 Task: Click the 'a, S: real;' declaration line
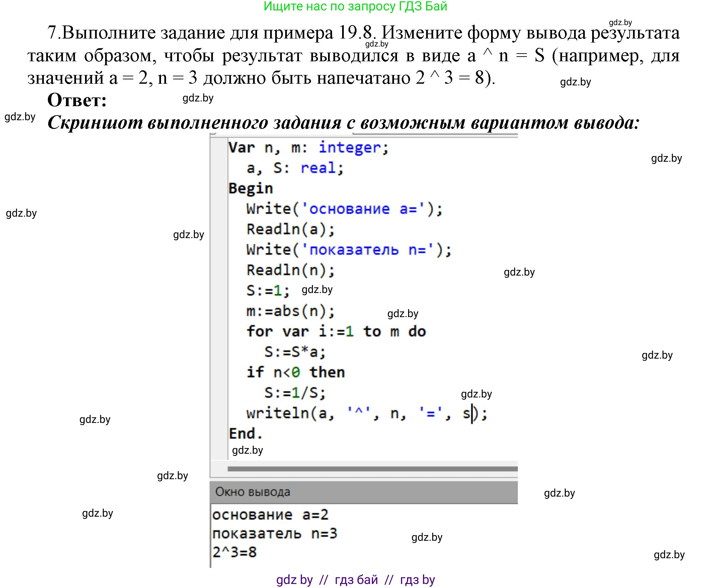pyautogui.click(x=295, y=168)
